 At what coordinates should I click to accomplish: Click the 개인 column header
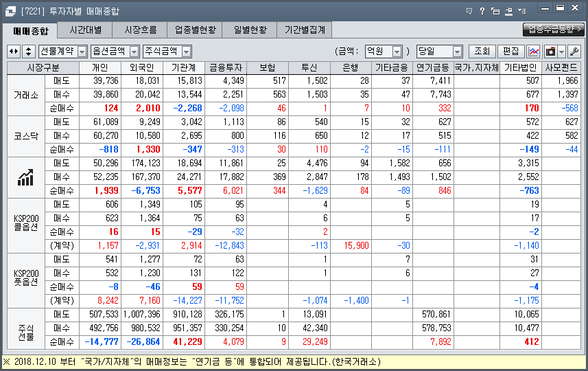[100, 68]
